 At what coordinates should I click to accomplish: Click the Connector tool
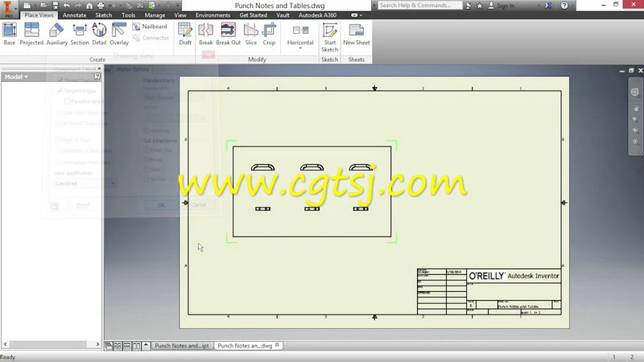(151, 38)
